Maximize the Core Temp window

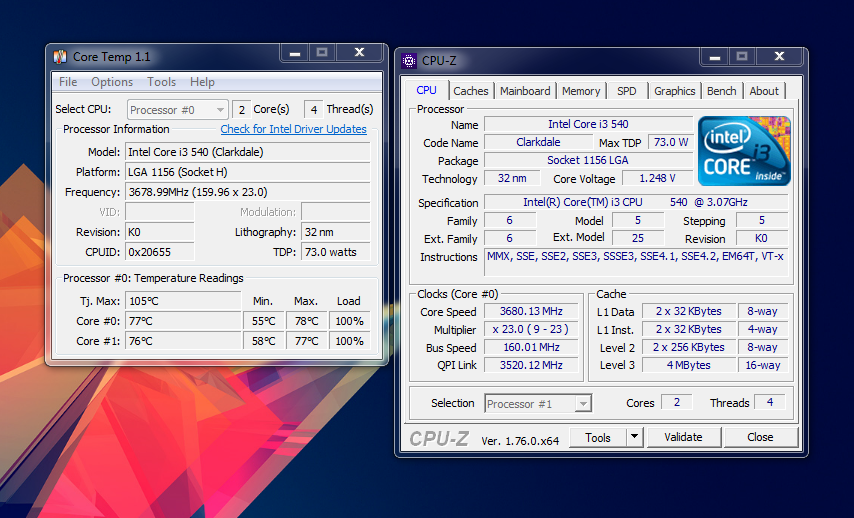click(322, 53)
